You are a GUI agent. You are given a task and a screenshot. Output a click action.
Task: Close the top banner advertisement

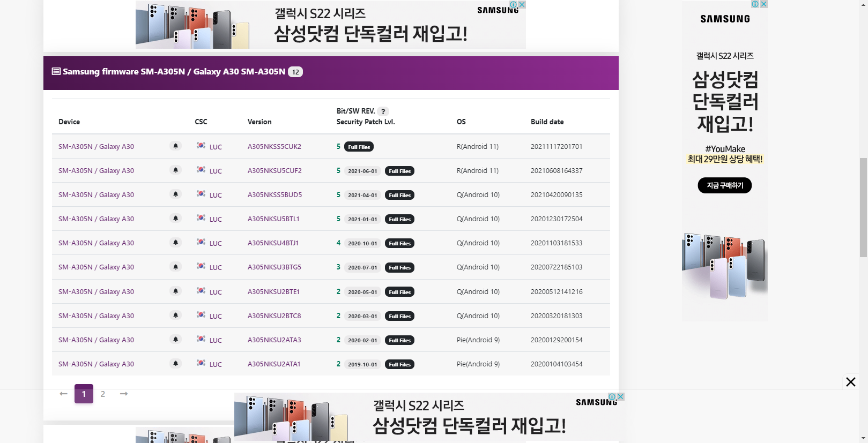click(x=522, y=4)
